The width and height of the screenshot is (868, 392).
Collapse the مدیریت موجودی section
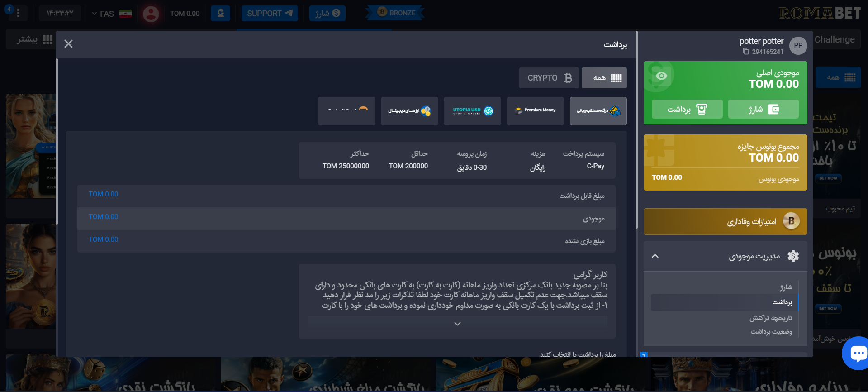[x=655, y=256]
